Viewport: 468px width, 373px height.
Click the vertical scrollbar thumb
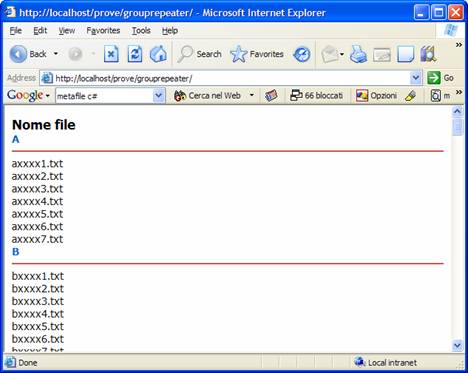(x=457, y=127)
